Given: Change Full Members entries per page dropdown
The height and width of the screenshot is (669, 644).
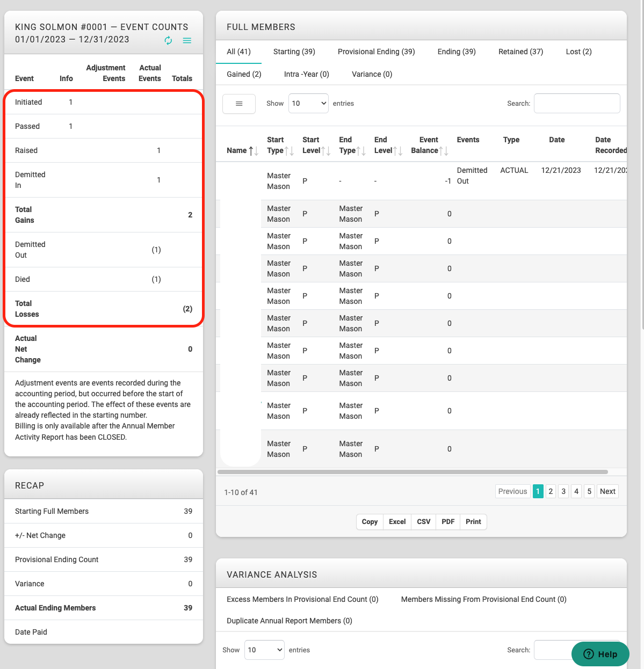Looking at the screenshot, I should tap(308, 104).
